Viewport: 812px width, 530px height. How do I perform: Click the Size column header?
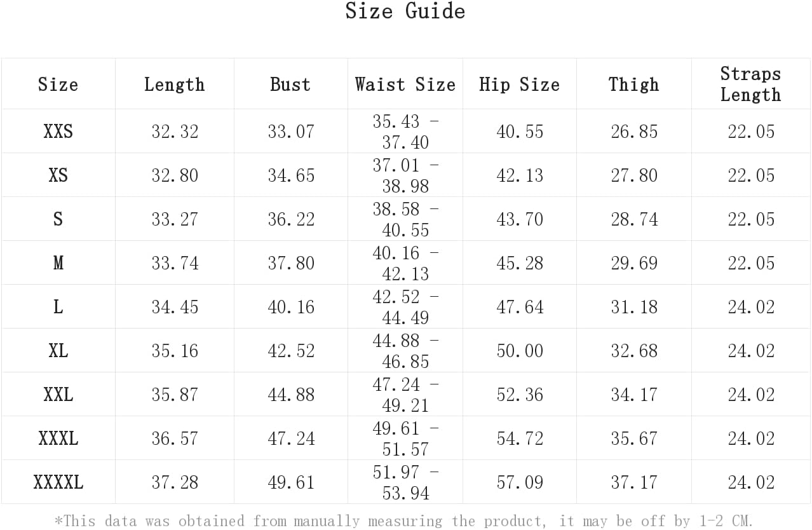point(58,85)
